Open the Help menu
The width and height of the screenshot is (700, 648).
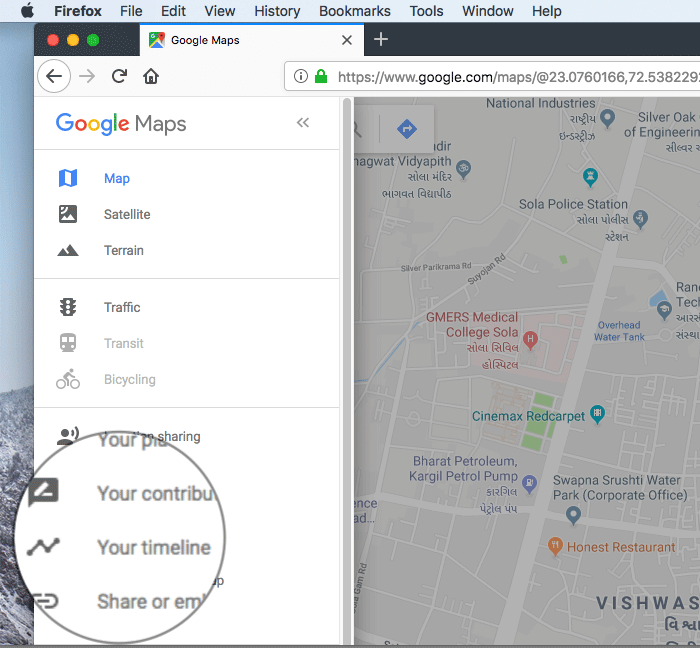pos(546,11)
